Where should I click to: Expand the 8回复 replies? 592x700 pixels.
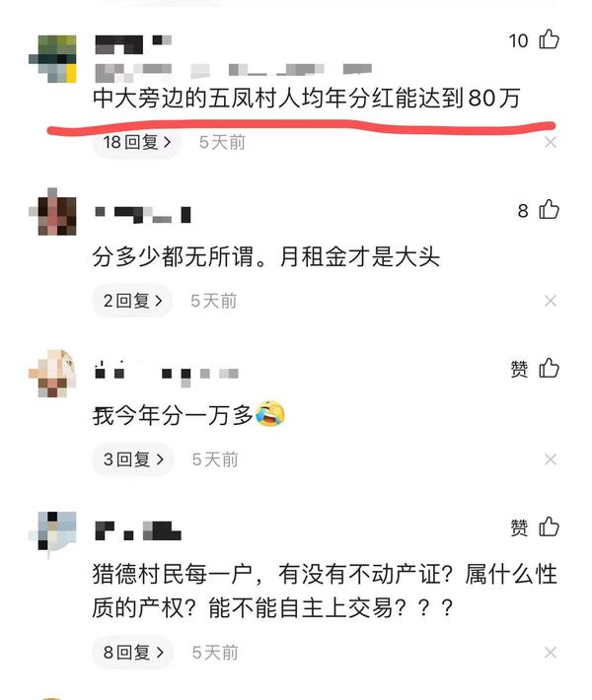(x=133, y=653)
